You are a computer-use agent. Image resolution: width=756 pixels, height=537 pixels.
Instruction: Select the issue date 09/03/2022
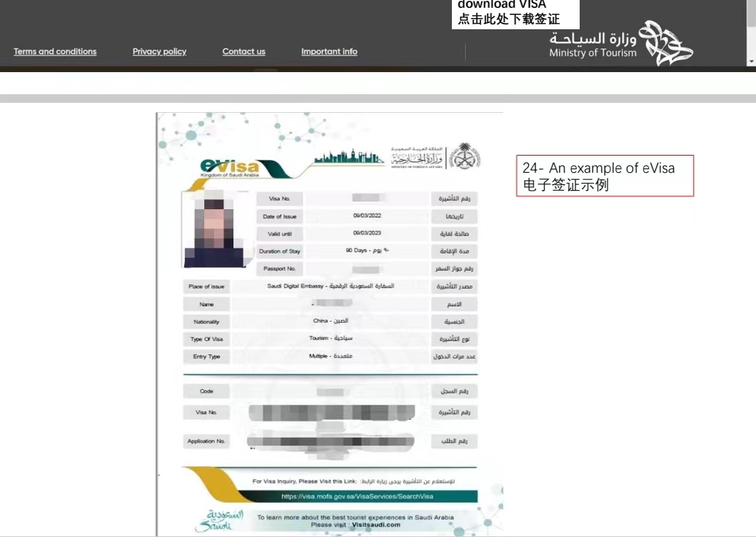367,216
